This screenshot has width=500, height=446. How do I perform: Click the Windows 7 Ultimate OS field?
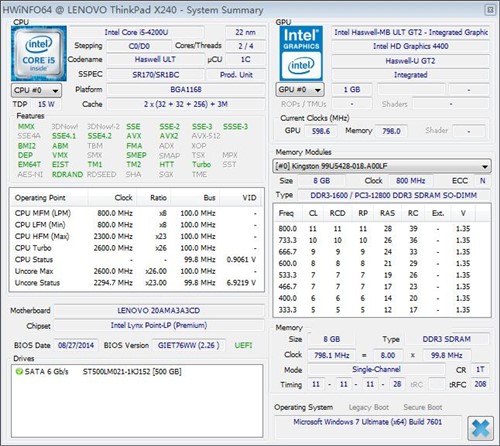(x=368, y=422)
